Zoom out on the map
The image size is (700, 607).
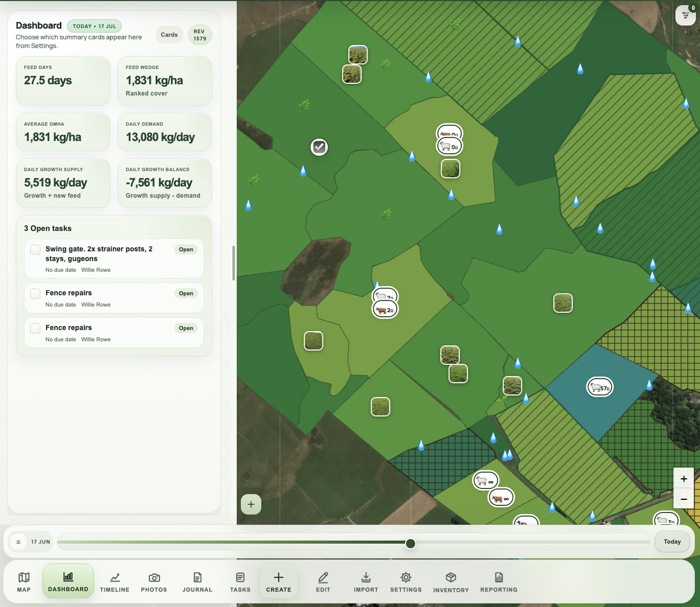684,499
